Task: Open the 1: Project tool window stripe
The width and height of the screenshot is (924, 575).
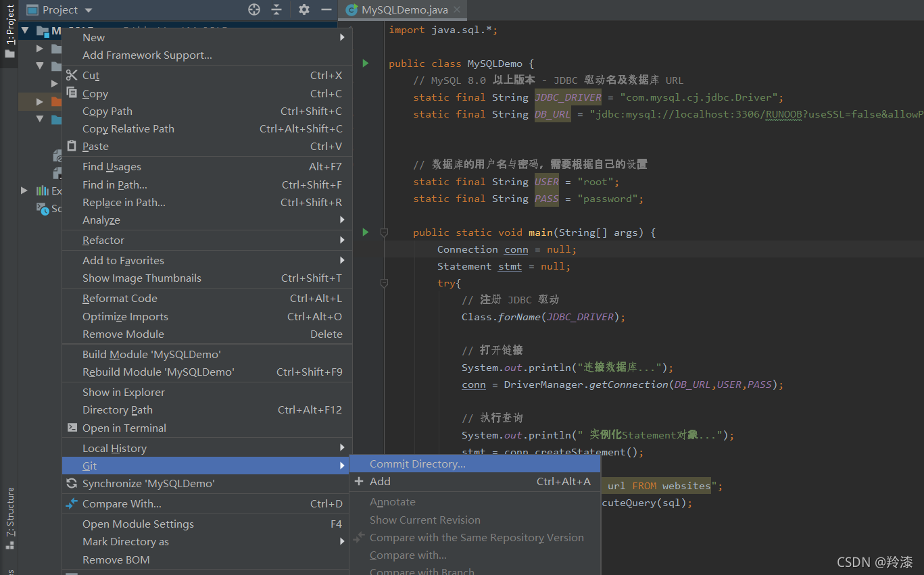Action: tap(9, 30)
